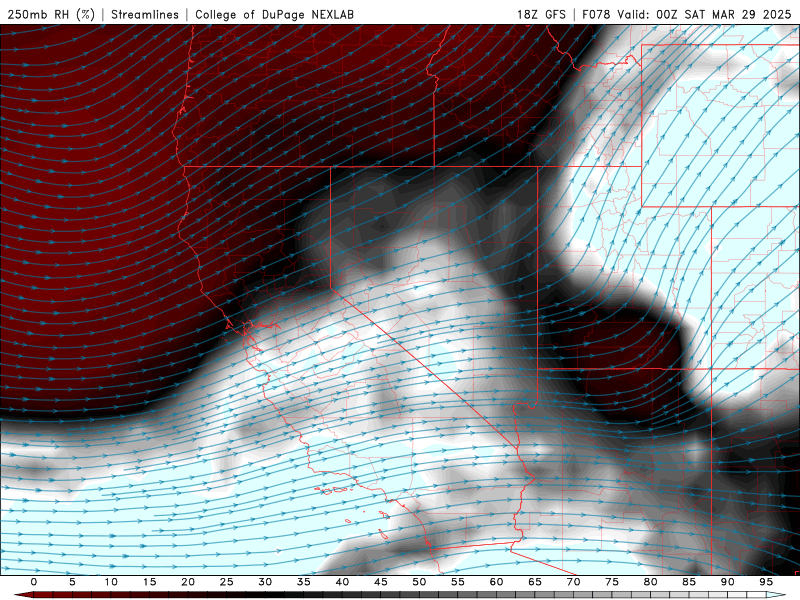Click the '18Z GFS' model run label
The height and width of the screenshot is (600, 800).
[541, 14]
